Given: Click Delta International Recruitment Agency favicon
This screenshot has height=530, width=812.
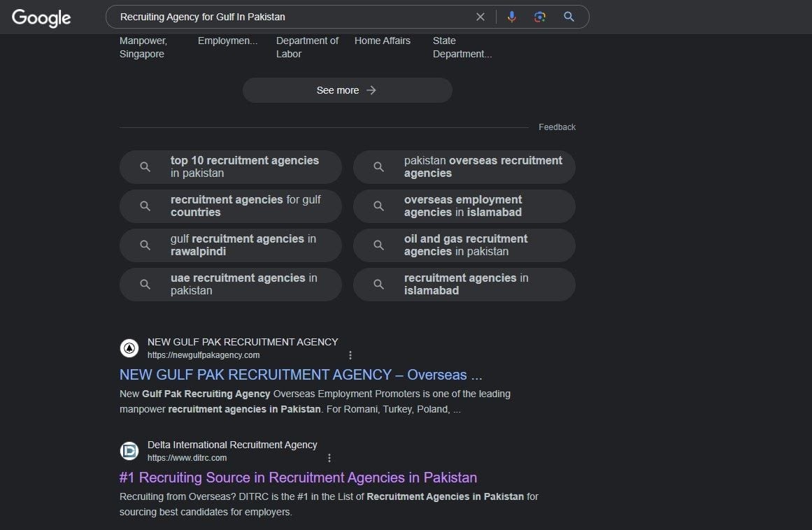Looking at the screenshot, I should (x=129, y=451).
